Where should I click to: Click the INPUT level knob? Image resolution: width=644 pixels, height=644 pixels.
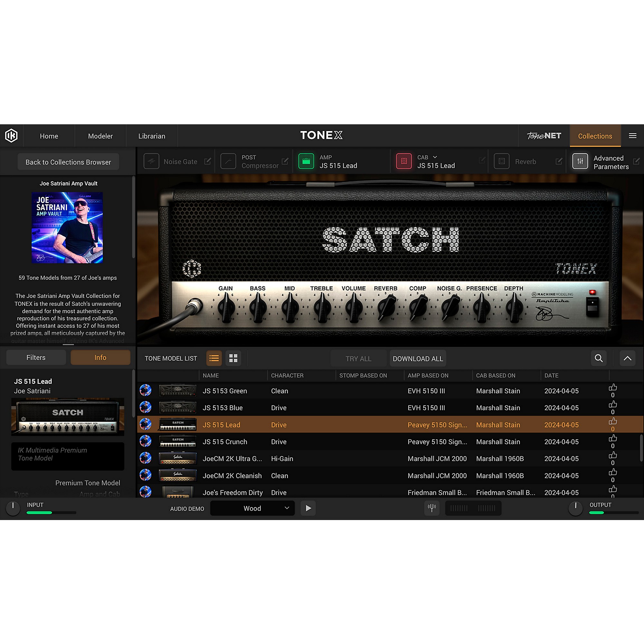click(13, 508)
